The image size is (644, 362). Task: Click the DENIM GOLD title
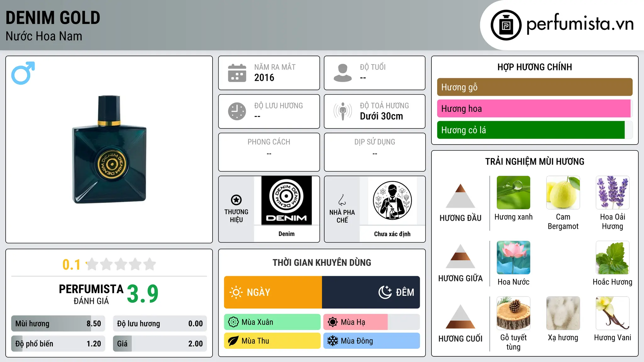[x=53, y=18]
